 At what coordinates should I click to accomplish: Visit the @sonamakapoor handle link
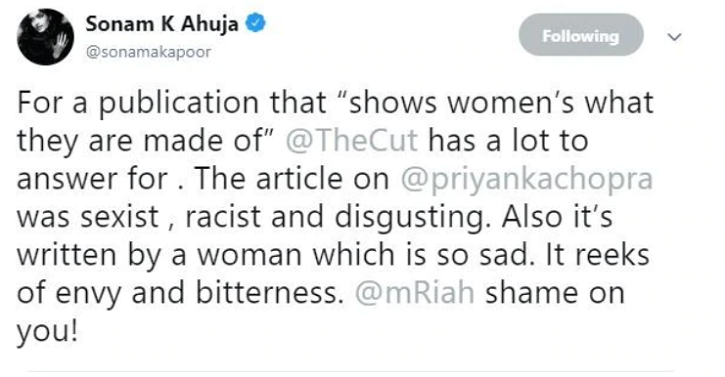click(148, 52)
